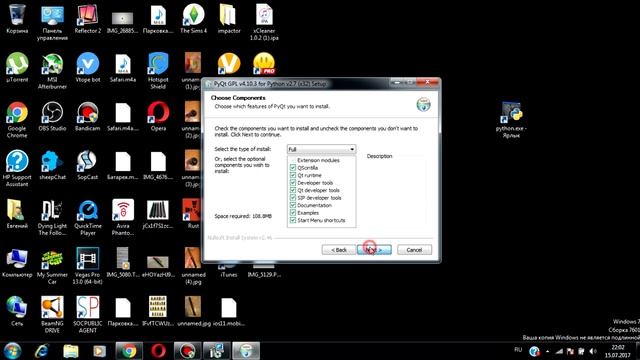Viewport: 640px width, 360px height.
Task: Open the Windows Start menu
Action: pos(12,351)
